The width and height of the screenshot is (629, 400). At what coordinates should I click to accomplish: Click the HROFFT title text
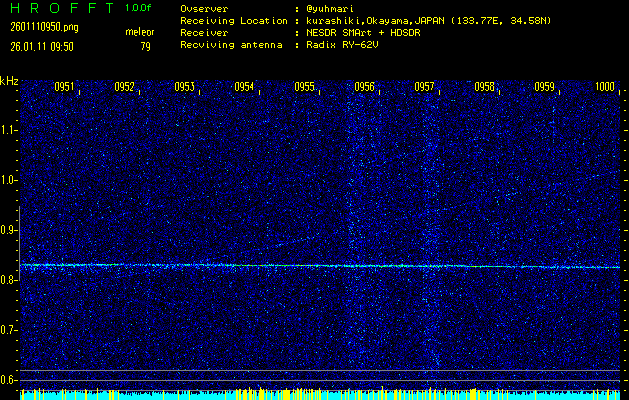tap(58, 7)
